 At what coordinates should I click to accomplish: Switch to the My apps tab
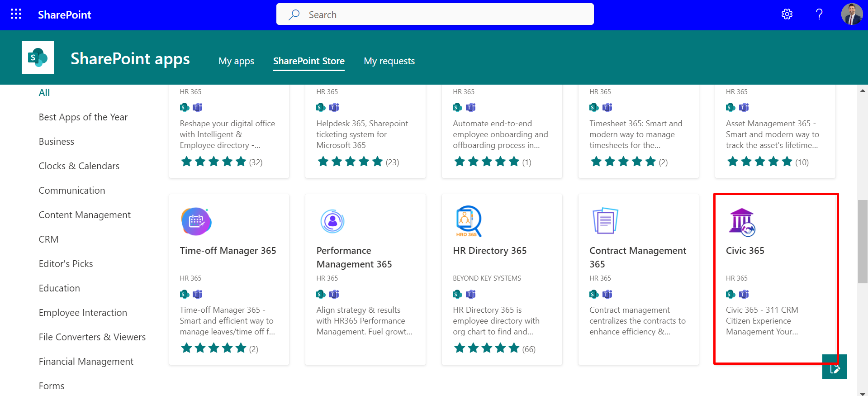(x=236, y=61)
